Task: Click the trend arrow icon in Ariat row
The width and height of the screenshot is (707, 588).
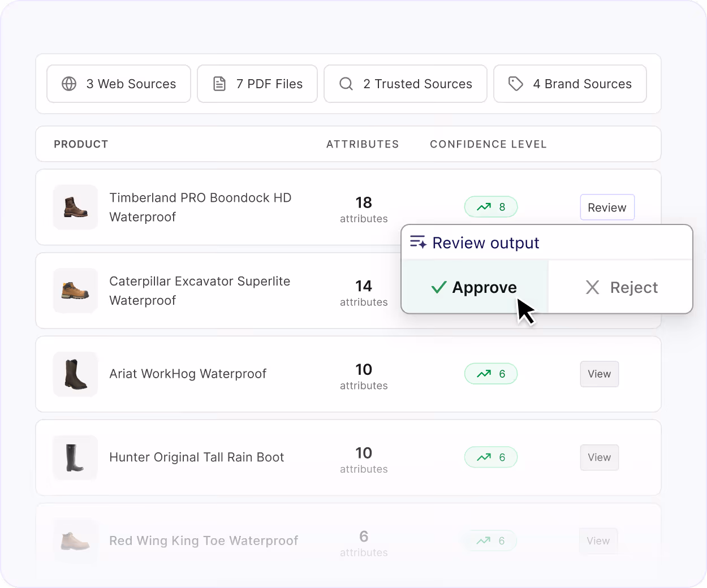Action: tap(484, 374)
